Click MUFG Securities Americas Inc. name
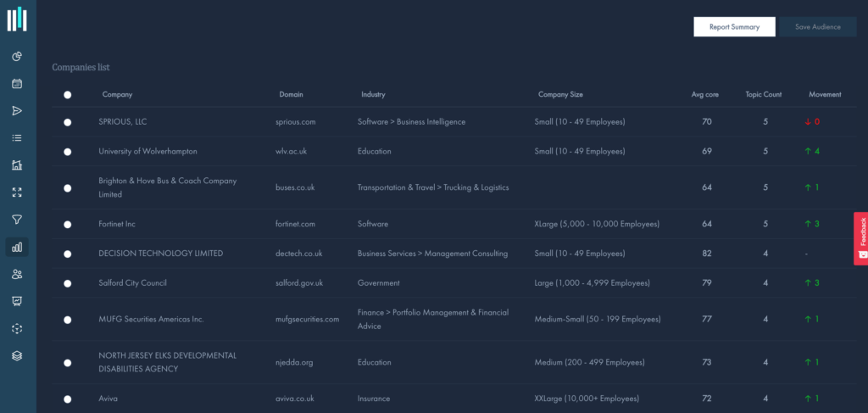 click(x=151, y=320)
